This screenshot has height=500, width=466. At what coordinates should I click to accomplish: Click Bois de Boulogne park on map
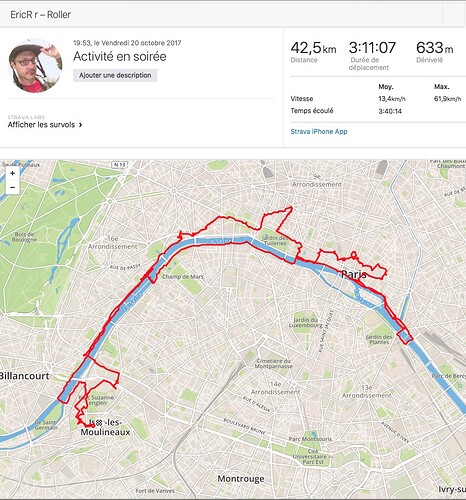(24, 237)
